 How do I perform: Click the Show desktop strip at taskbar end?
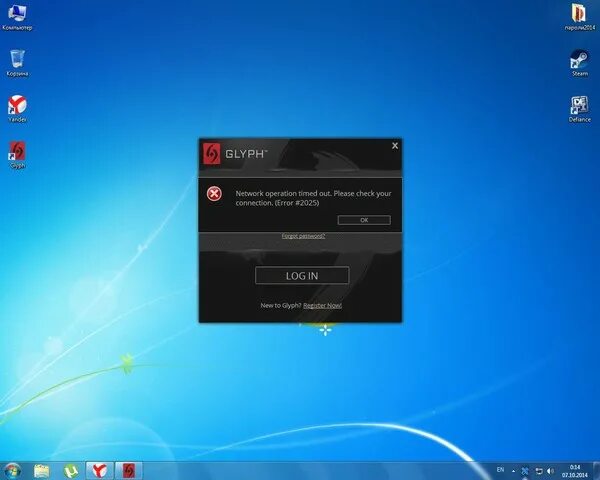(597, 471)
